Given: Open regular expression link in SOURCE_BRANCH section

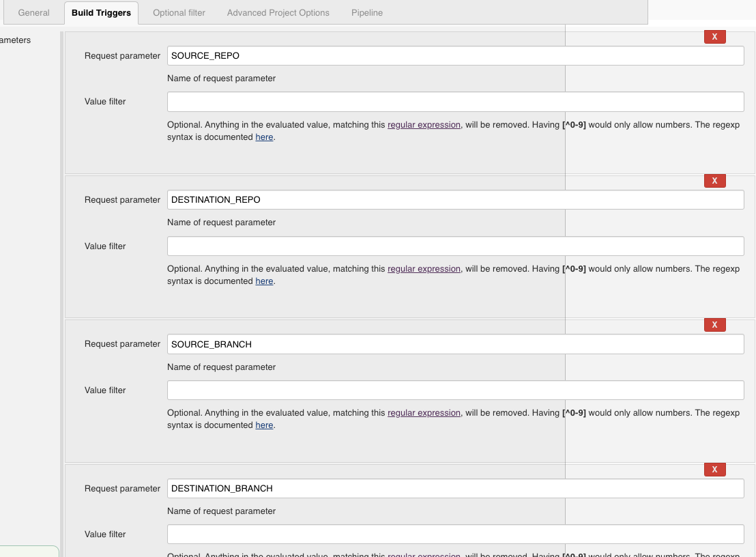Looking at the screenshot, I should click(424, 413).
